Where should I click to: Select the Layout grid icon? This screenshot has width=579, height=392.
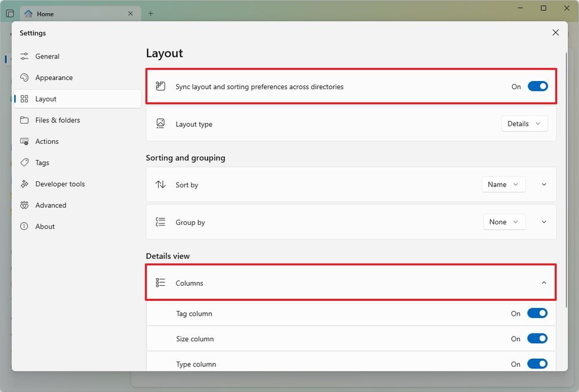tap(24, 98)
